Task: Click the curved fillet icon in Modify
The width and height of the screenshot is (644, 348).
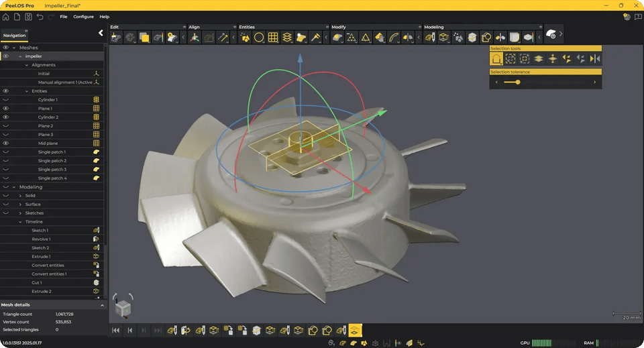Action: pyautogui.click(x=394, y=38)
